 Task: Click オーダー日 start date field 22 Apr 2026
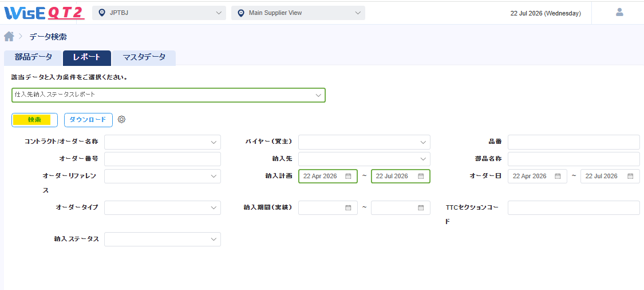[537, 176]
